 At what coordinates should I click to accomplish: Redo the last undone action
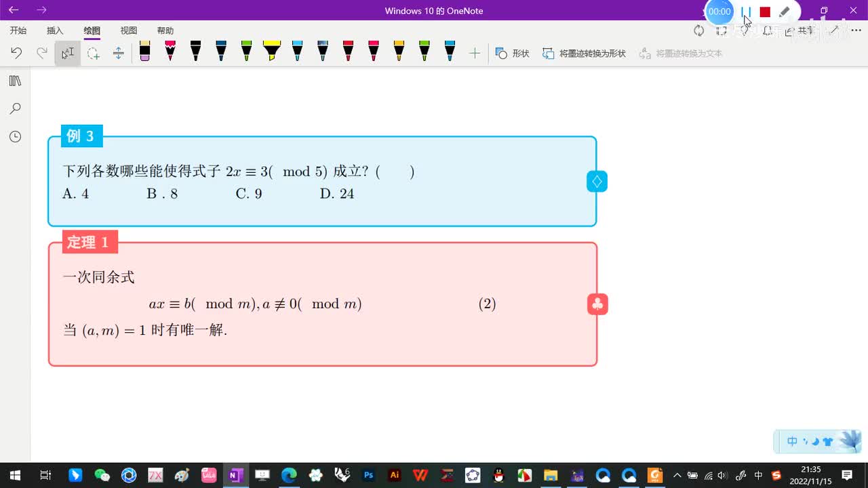(x=41, y=53)
